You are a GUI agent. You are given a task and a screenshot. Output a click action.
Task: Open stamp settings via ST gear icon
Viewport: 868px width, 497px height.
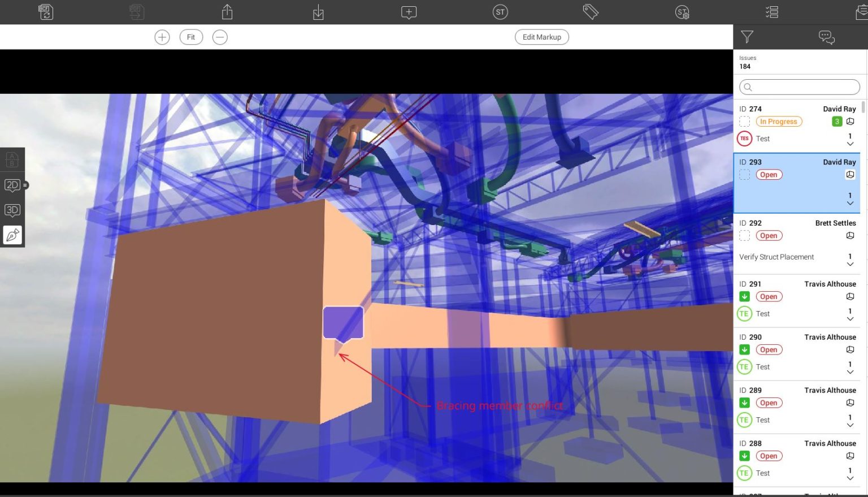click(x=682, y=12)
